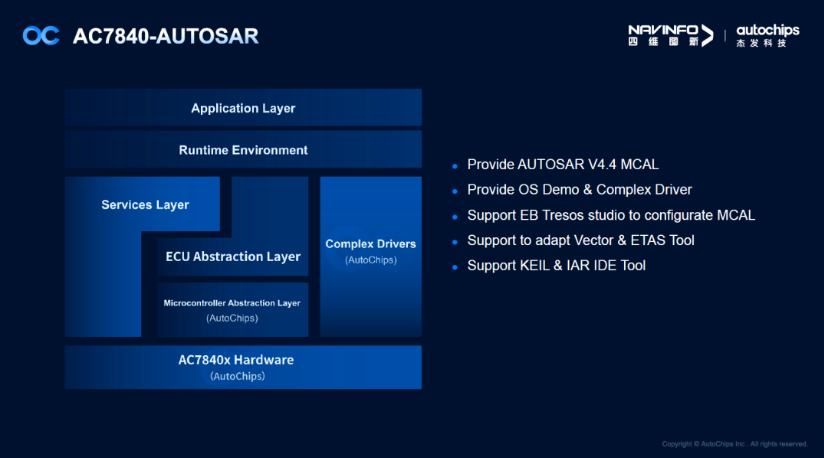Click the ECU Abstraction Layer block
The height and width of the screenshot is (458, 824).
[x=233, y=257]
